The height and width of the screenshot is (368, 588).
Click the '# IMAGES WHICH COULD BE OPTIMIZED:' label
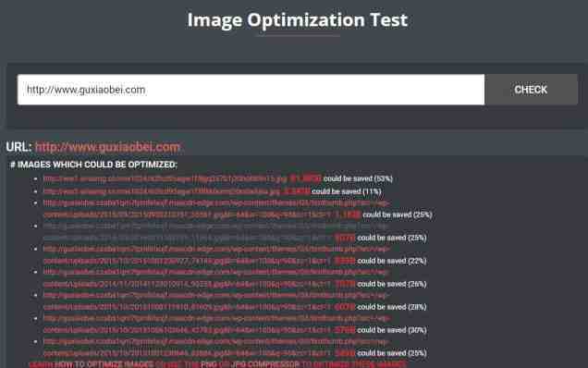(x=93, y=165)
